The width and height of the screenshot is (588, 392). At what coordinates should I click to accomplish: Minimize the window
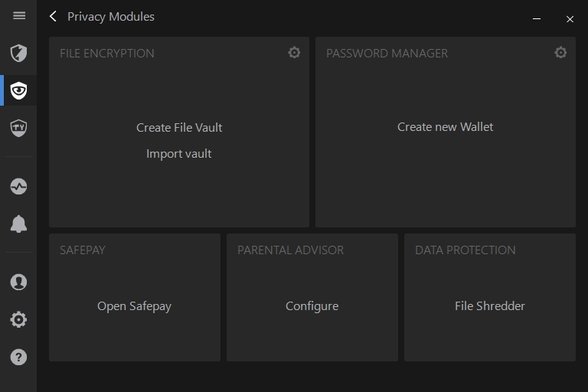[537, 19]
